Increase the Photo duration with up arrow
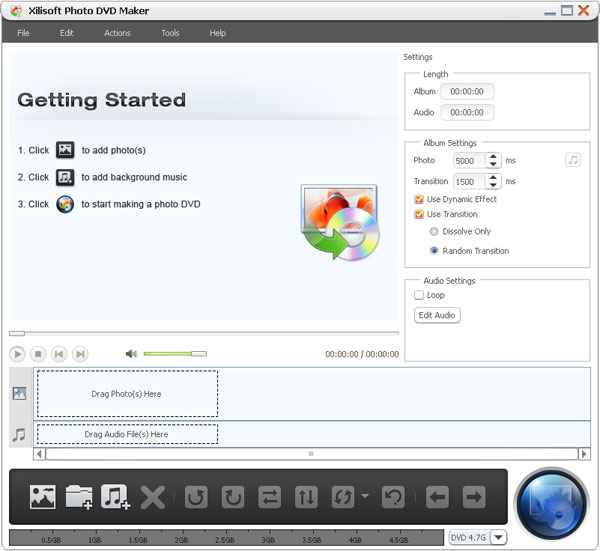Image resolution: width=600 pixels, height=551 pixels. coord(493,156)
